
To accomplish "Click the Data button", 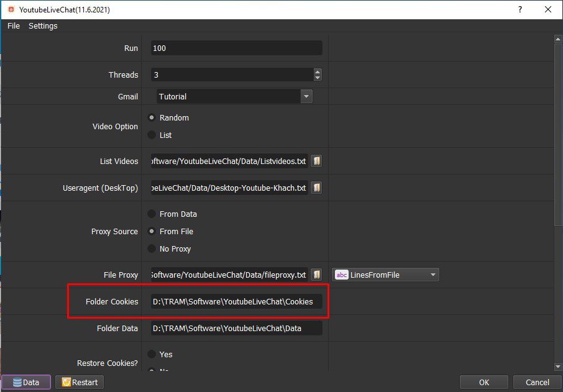I will tap(26, 382).
